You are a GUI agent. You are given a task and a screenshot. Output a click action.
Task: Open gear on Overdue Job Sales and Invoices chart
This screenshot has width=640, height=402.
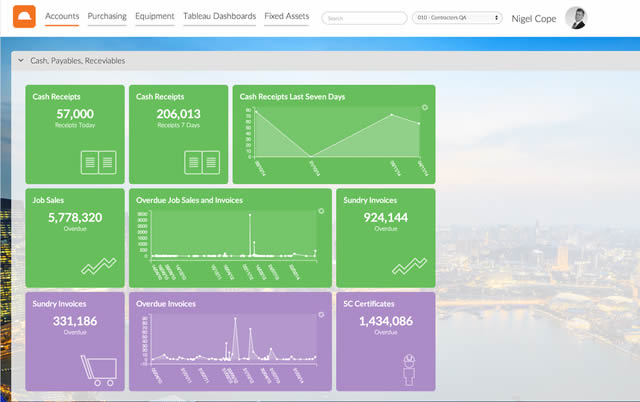pos(320,212)
